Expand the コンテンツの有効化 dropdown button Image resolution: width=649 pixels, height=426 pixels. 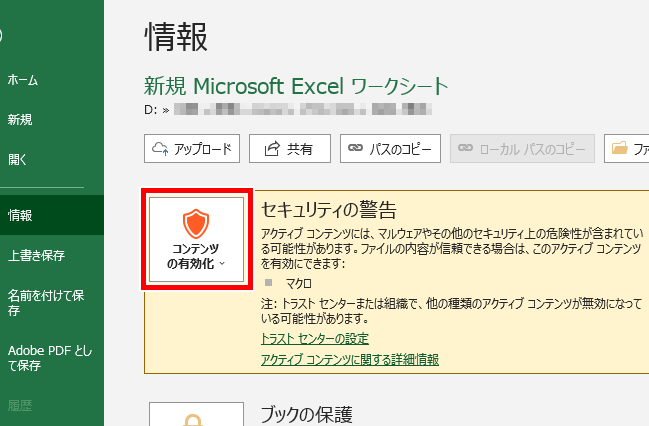(x=197, y=240)
